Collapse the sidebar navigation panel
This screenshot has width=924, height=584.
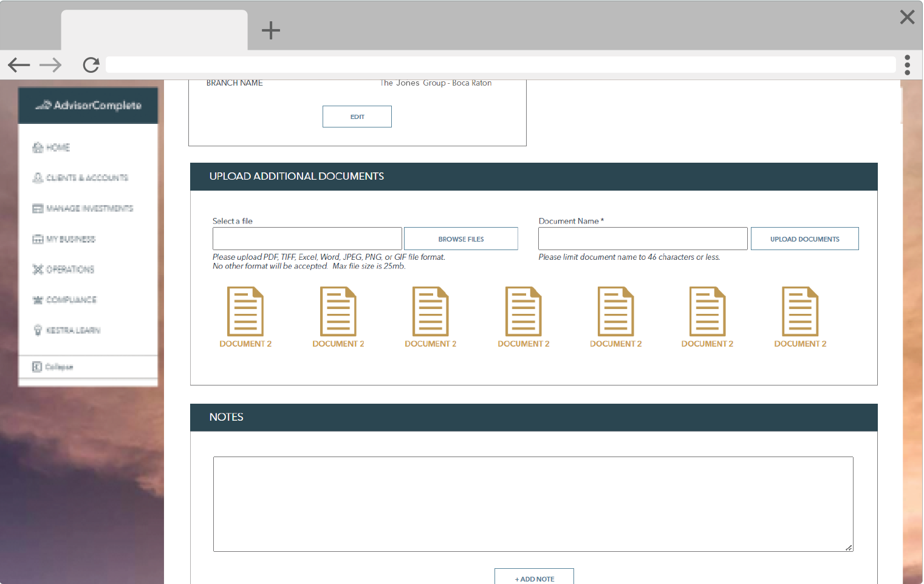click(53, 367)
